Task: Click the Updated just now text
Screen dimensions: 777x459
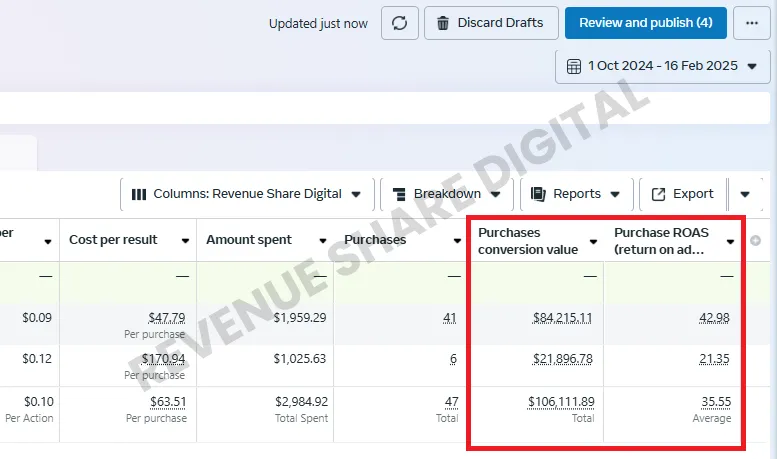Action: coord(318,24)
